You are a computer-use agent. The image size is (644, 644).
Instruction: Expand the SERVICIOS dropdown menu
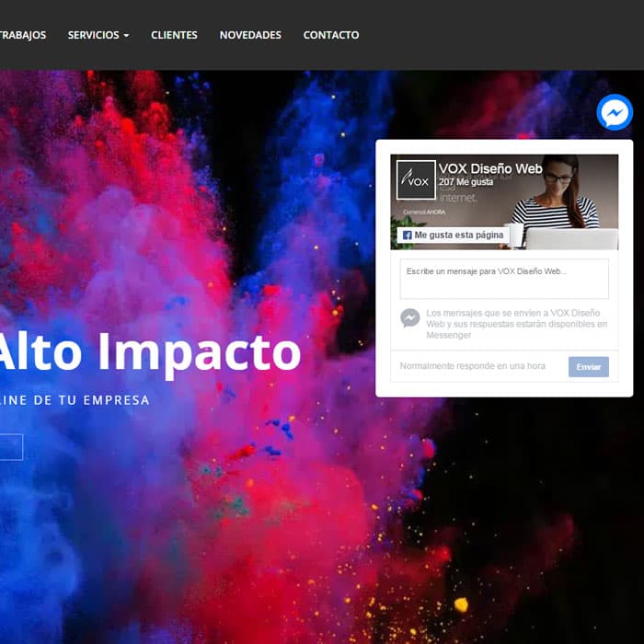(98, 35)
